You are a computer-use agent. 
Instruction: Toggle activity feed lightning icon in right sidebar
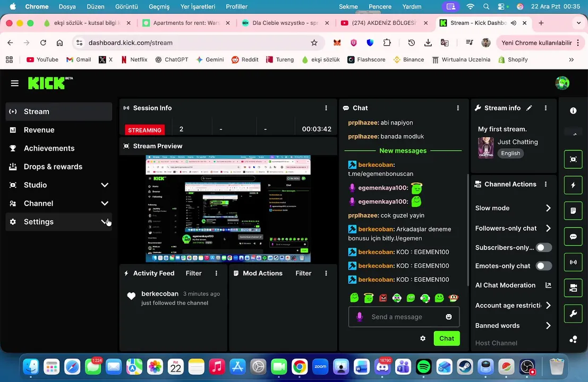(x=573, y=185)
